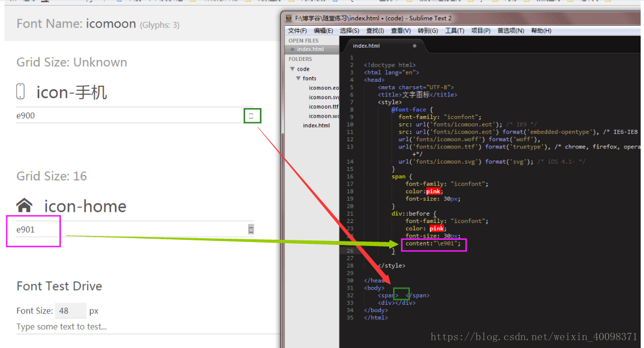Click the icon-手机 label
This screenshot has height=348, width=644.
[72, 92]
